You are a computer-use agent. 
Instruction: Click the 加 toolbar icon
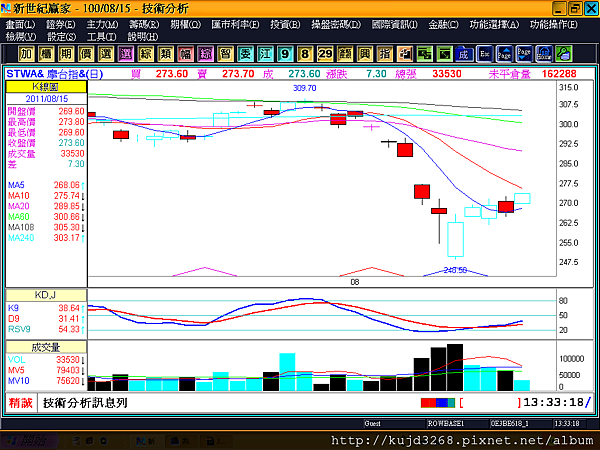26,54
